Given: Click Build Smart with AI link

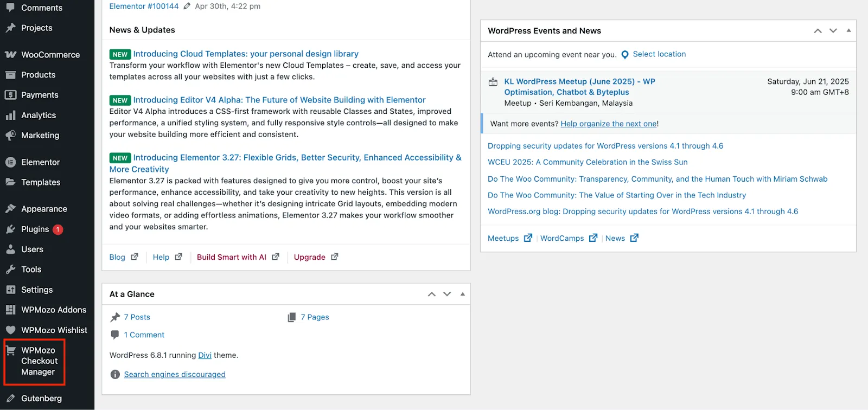Looking at the screenshot, I should (x=232, y=257).
